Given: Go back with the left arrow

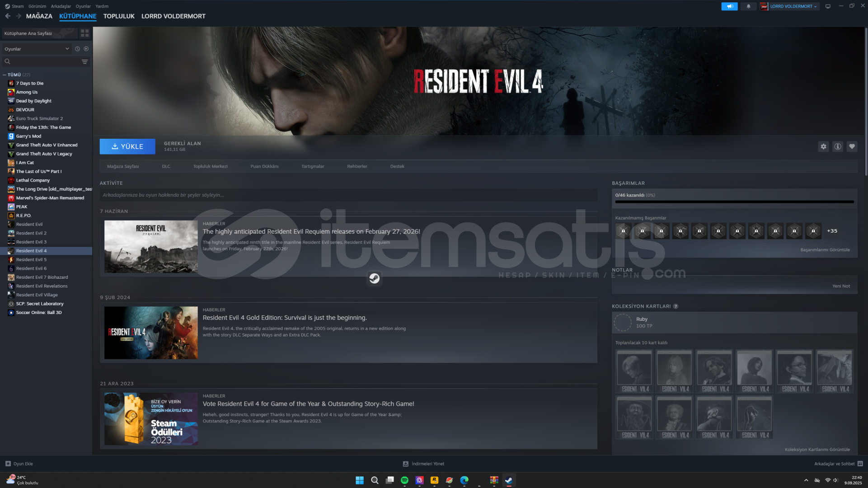Looking at the screenshot, I should tap(8, 16).
